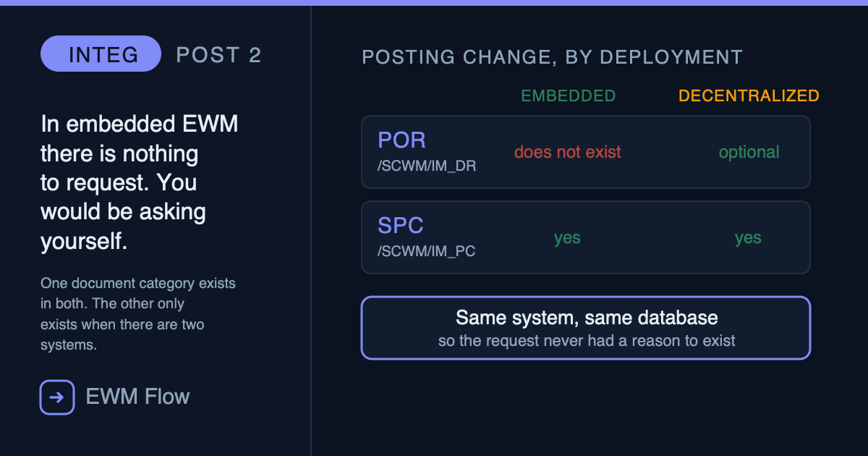Click the 'Posting change, by deployment' heading

553,57
